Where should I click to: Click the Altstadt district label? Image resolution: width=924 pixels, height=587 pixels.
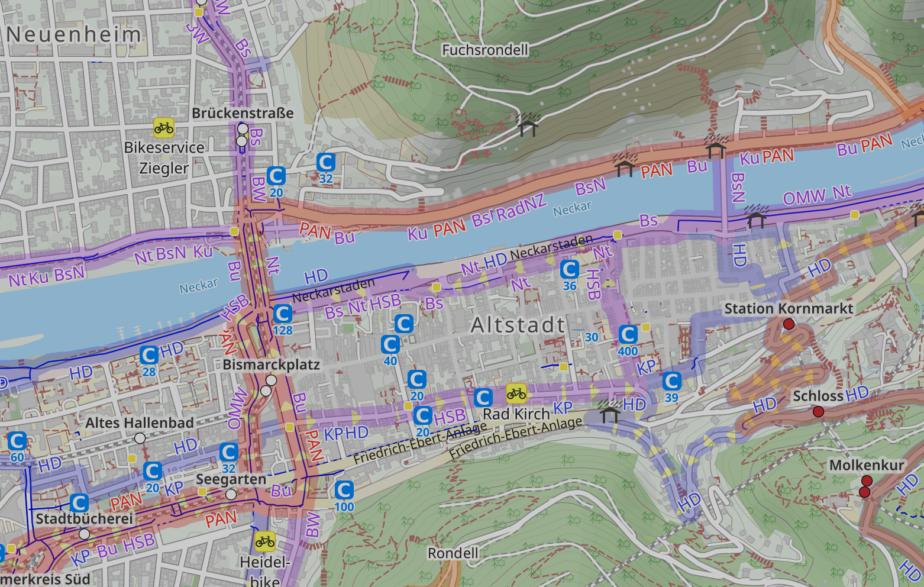518,325
